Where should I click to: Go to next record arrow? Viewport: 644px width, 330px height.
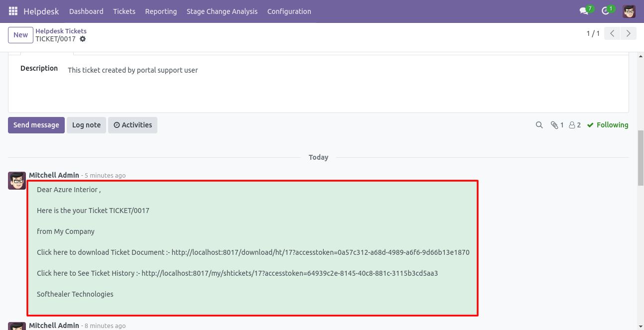coord(629,33)
